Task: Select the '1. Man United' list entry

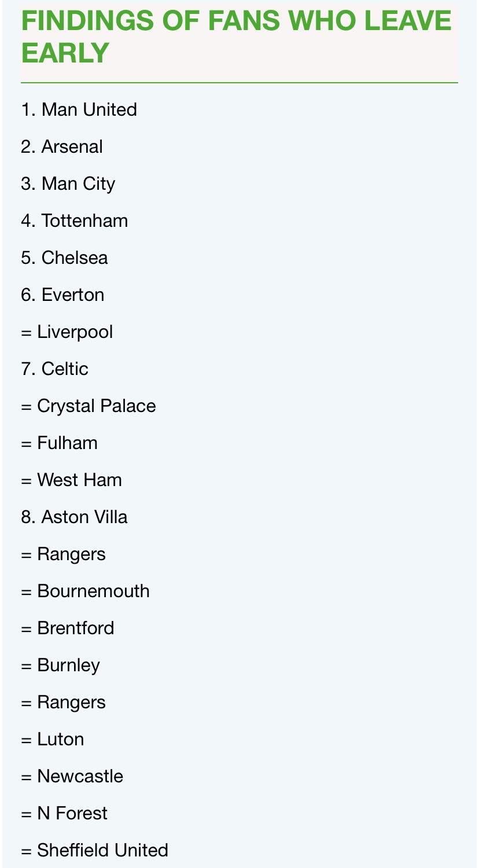Action: point(79,109)
